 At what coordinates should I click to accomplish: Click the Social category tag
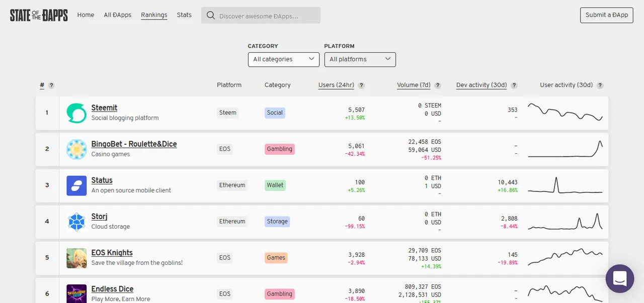click(x=275, y=113)
